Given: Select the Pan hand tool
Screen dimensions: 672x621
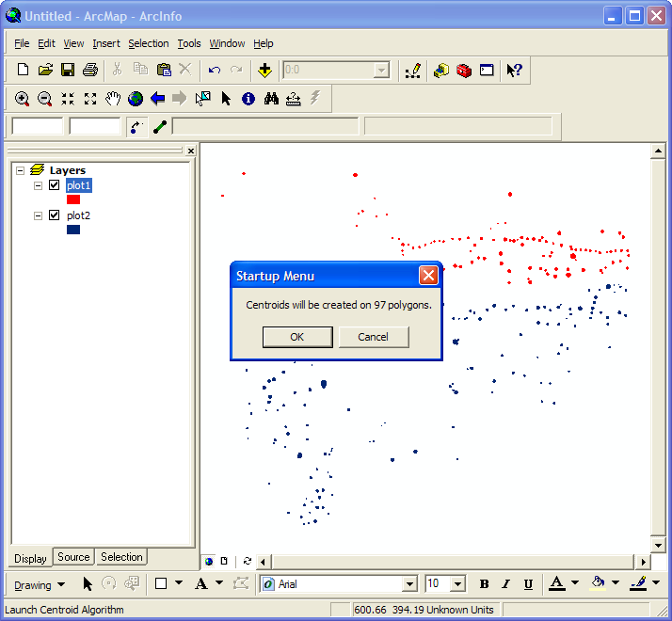Looking at the screenshot, I should 113,98.
